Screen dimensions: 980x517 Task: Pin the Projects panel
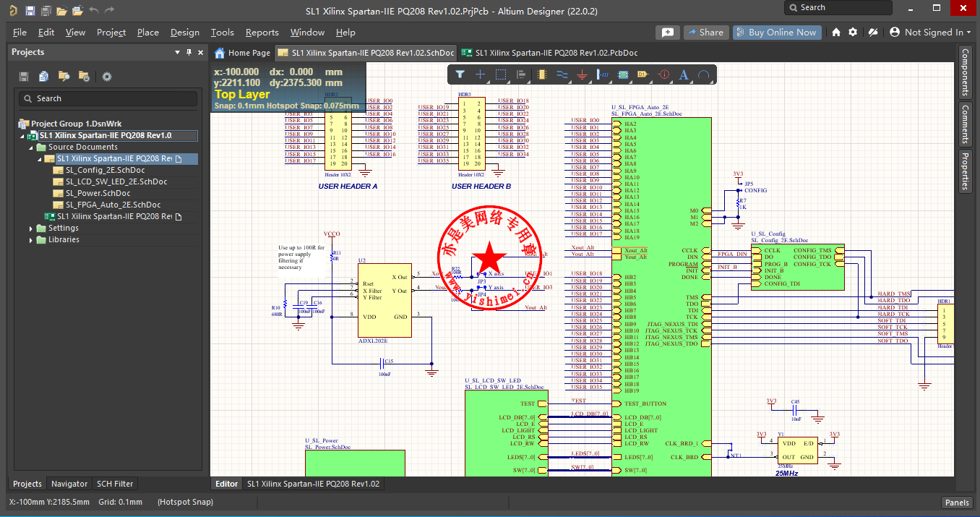coord(189,52)
